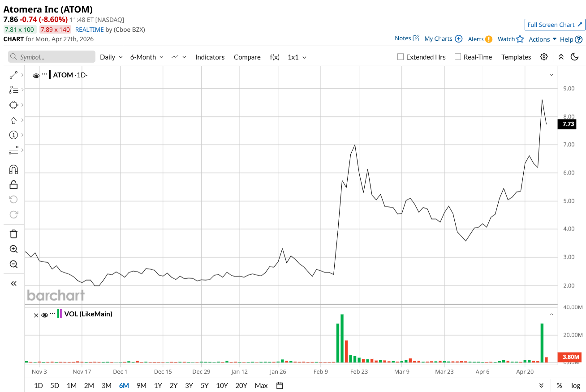
Task: Enable the Extended Hrs checkbox
Action: (x=401, y=57)
